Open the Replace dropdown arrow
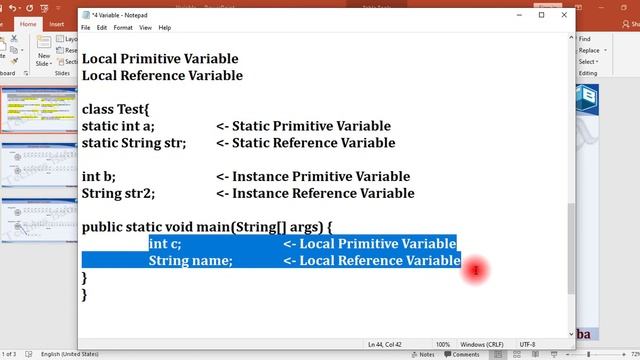 (x=606, y=50)
